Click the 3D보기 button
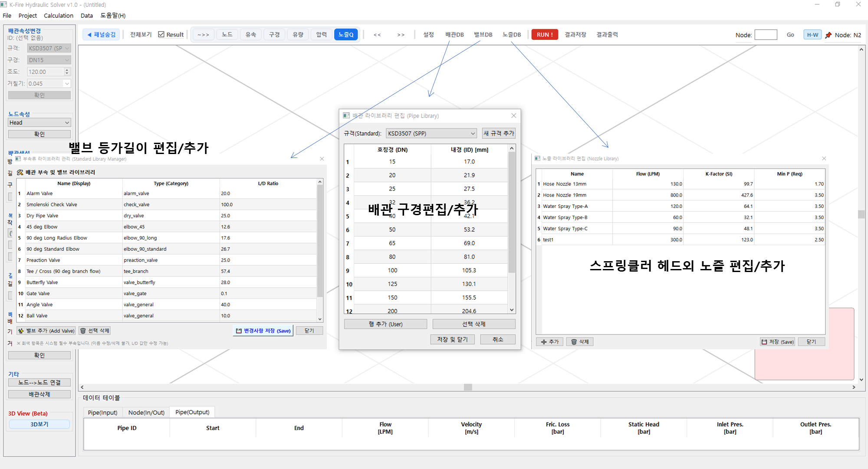 pos(39,424)
